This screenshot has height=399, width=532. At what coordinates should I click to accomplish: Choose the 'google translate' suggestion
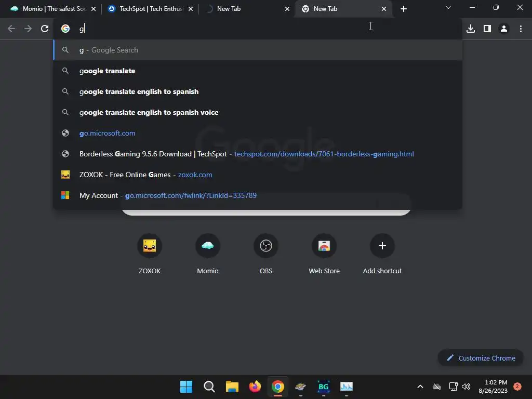tap(258, 71)
